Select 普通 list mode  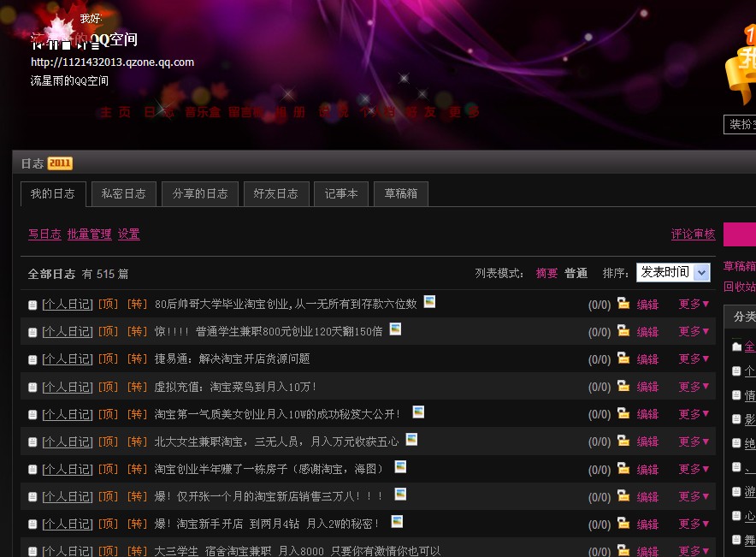tap(576, 274)
